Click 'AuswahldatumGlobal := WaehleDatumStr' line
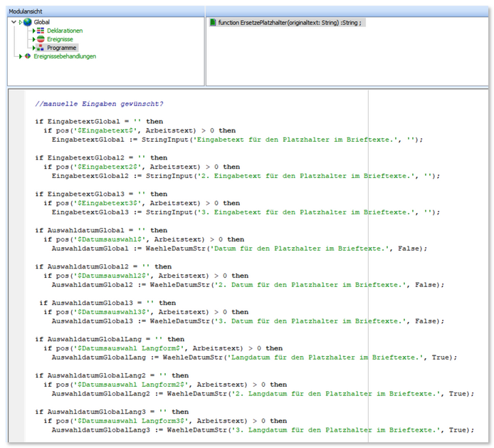494x448 pixels. click(240, 249)
